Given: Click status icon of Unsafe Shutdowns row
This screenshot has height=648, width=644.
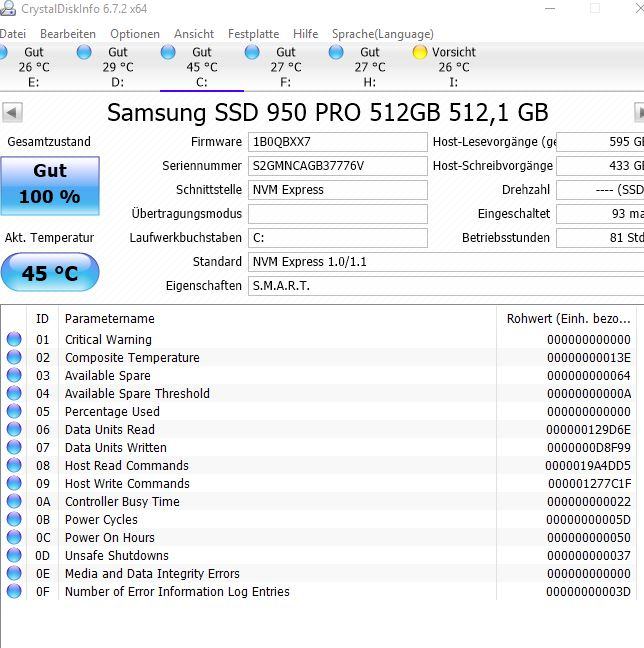Looking at the screenshot, I should [x=14, y=555].
